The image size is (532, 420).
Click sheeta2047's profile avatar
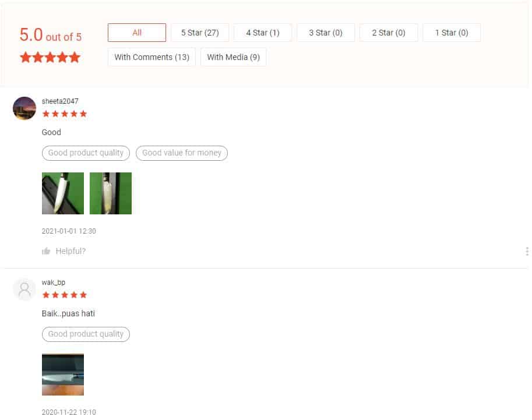click(24, 108)
